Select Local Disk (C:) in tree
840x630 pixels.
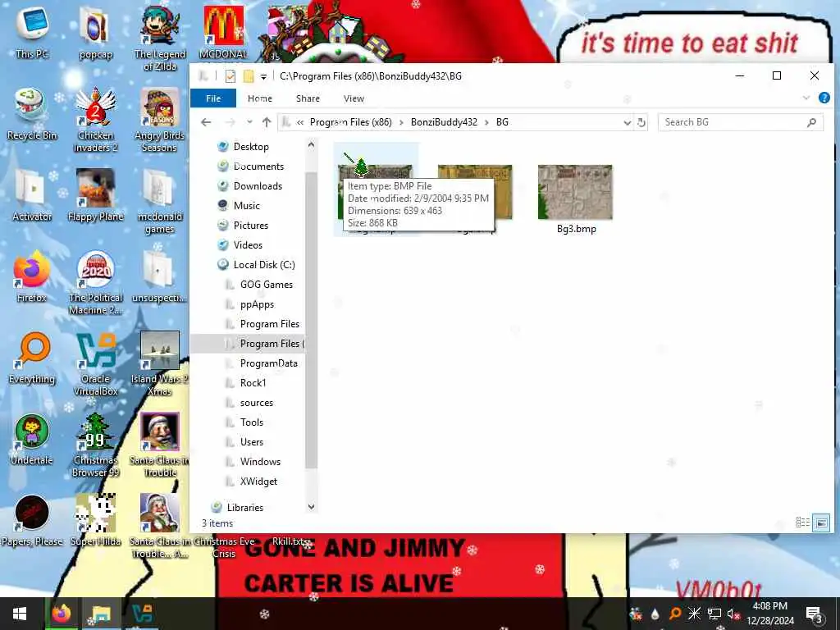(x=264, y=265)
